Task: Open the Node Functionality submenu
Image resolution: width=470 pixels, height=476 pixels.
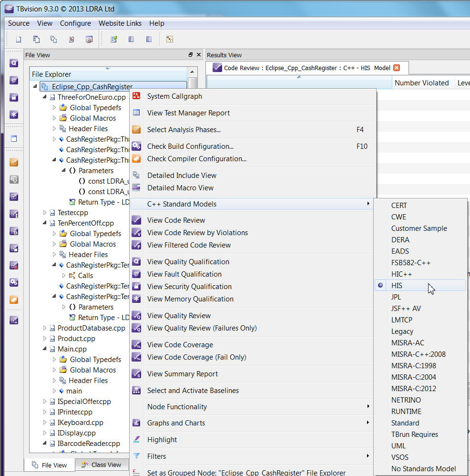Action: pos(177,407)
